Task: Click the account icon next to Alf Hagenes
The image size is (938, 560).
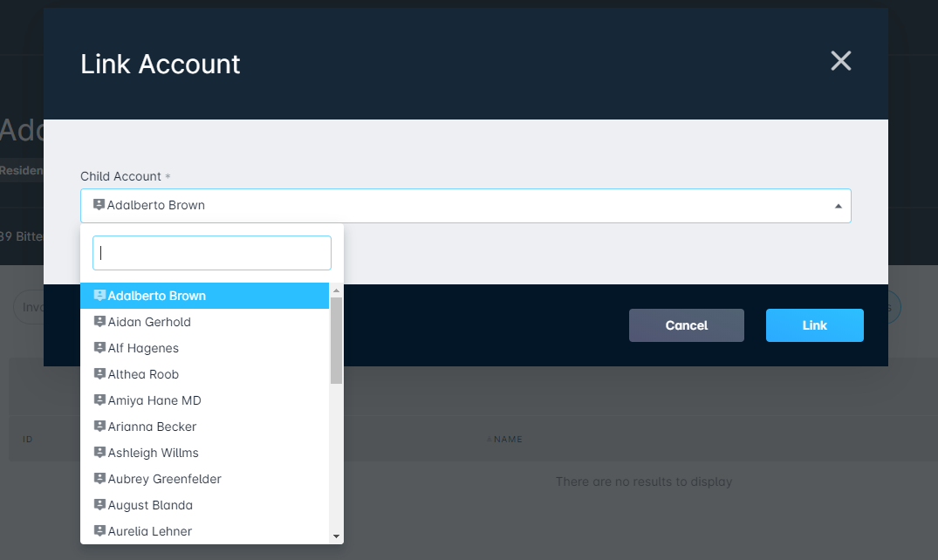Action: click(x=99, y=347)
